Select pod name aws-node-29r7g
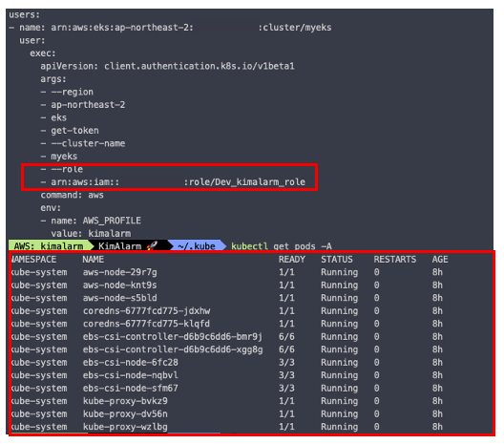 [x=120, y=272]
